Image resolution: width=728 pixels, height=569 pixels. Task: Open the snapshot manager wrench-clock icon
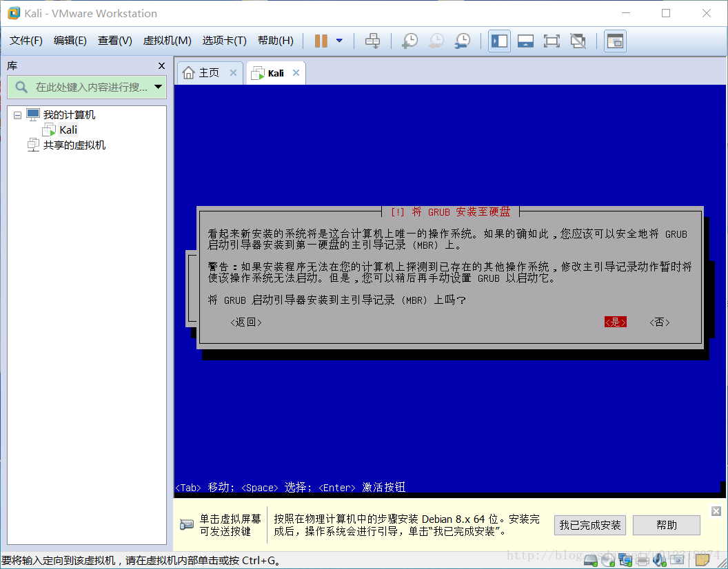coord(463,41)
